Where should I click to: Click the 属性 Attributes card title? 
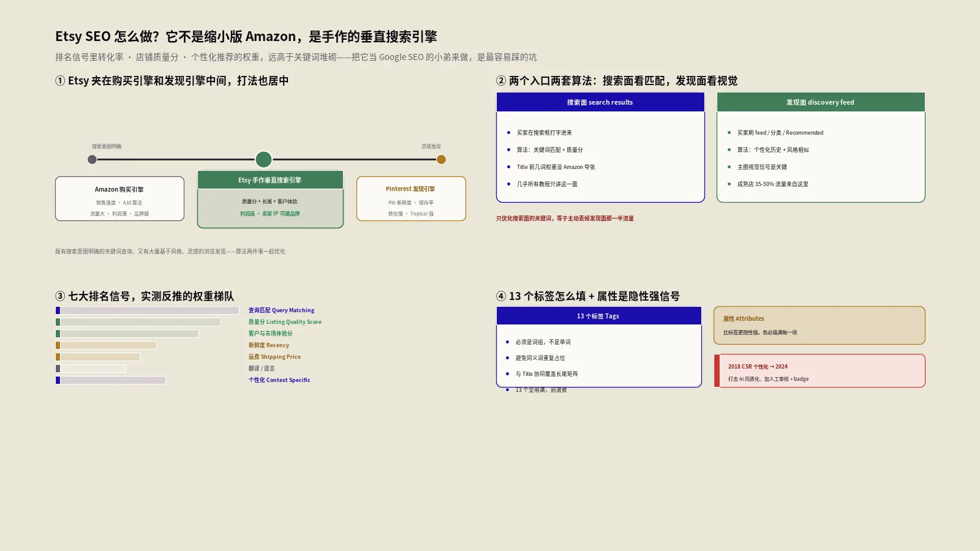point(744,319)
